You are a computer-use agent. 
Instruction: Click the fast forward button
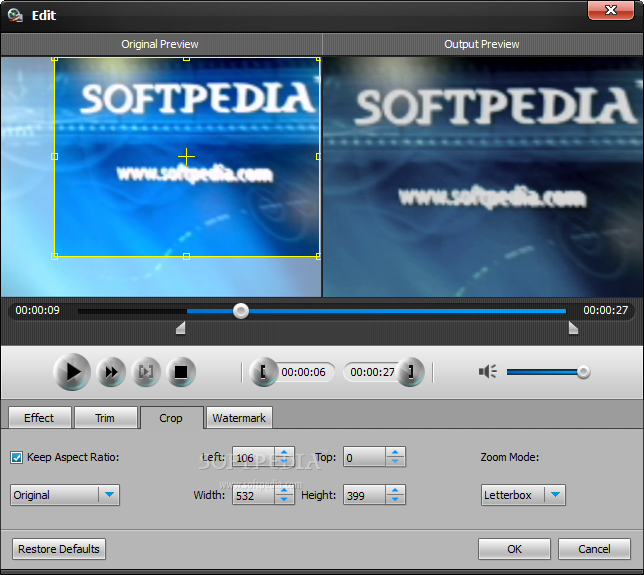coord(111,372)
